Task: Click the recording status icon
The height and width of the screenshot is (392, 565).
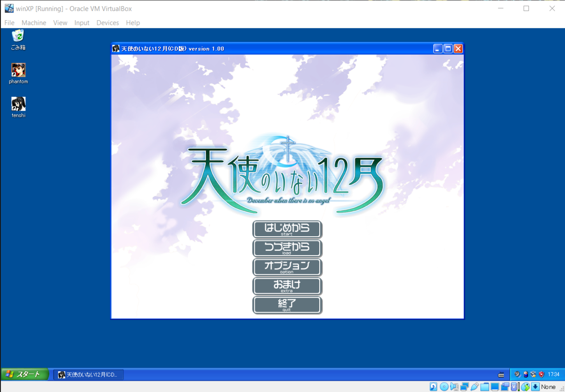Action: tap(505, 387)
